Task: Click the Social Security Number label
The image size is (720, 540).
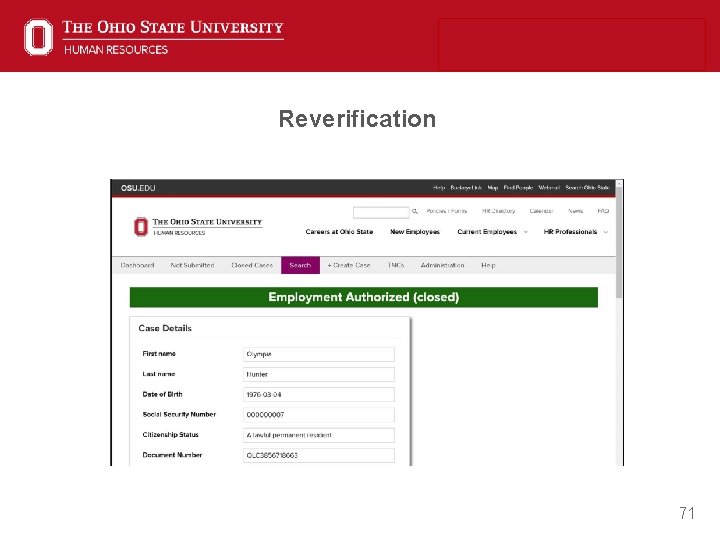Action: (179, 414)
